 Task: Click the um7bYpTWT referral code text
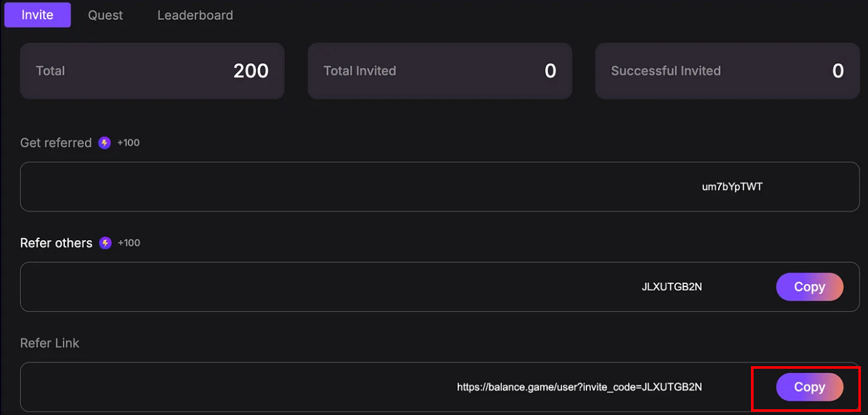point(732,187)
